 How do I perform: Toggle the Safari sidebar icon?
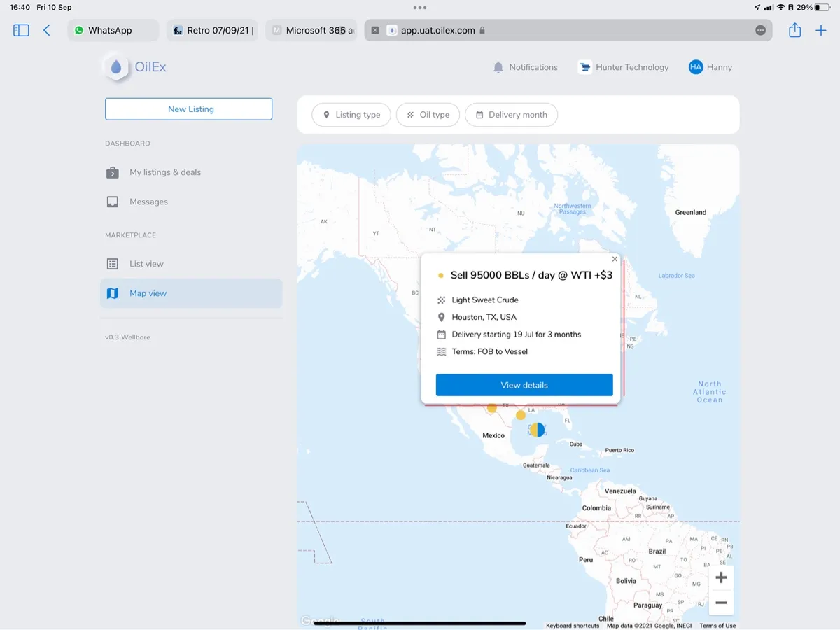[x=22, y=30]
